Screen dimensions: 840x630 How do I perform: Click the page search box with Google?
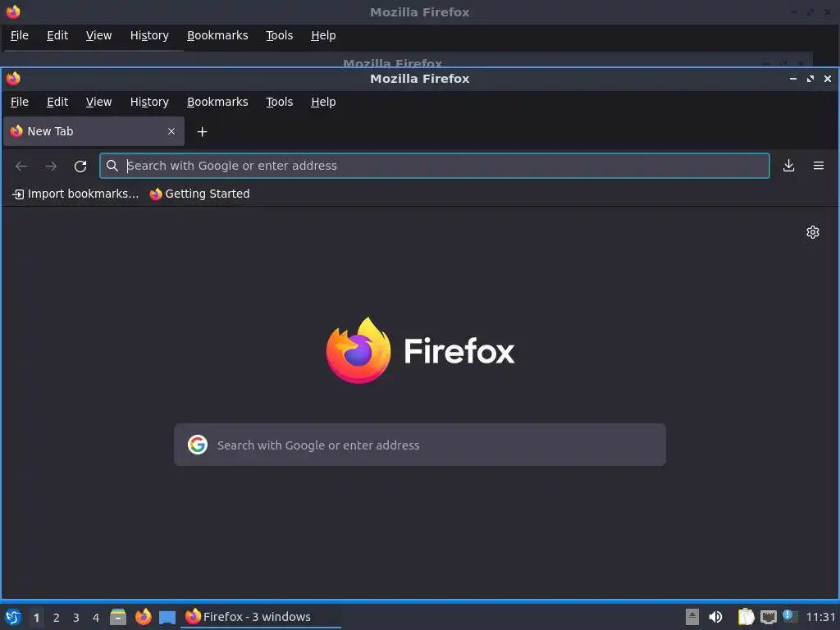pos(420,445)
